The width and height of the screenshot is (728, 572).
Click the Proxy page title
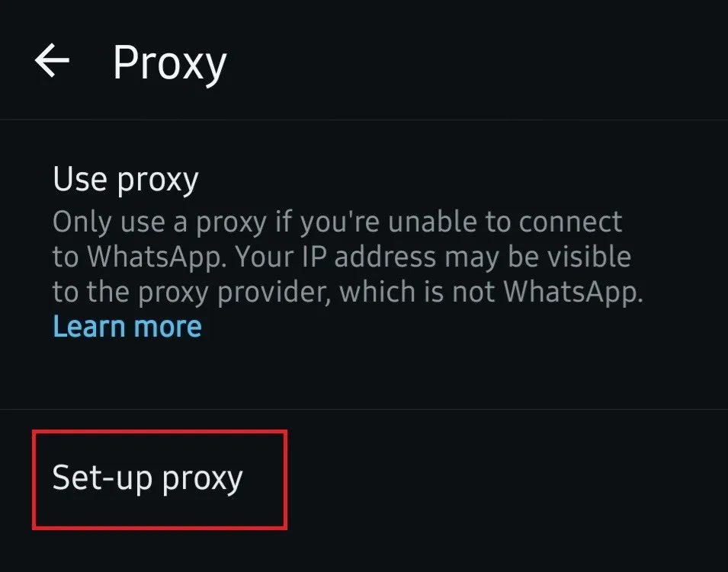tap(170, 63)
